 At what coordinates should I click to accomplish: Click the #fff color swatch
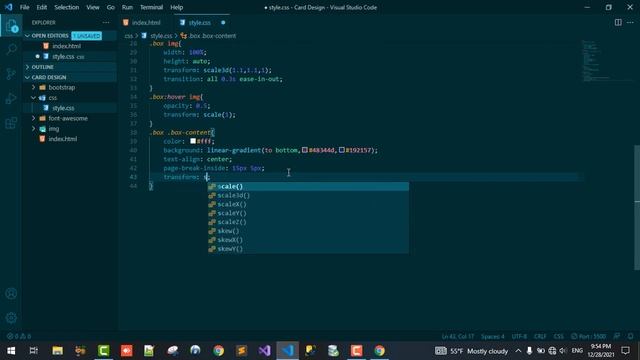(193, 141)
